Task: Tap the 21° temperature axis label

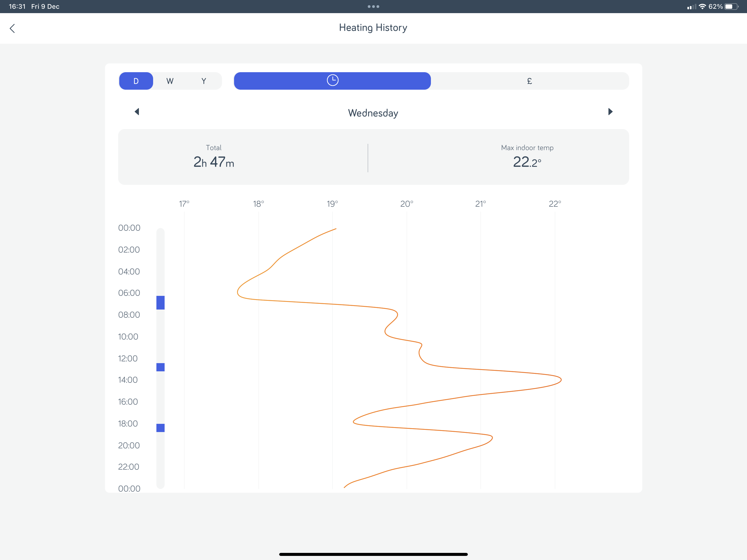Action: coord(481,204)
